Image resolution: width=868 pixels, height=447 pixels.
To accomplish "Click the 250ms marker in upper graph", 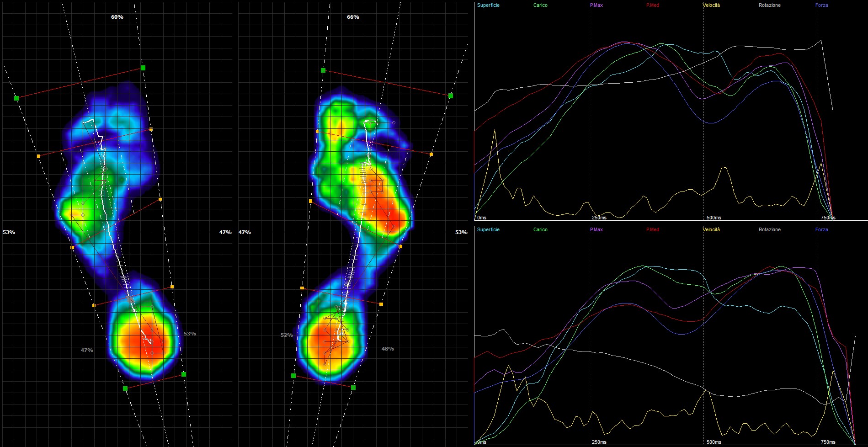I will click(x=599, y=218).
